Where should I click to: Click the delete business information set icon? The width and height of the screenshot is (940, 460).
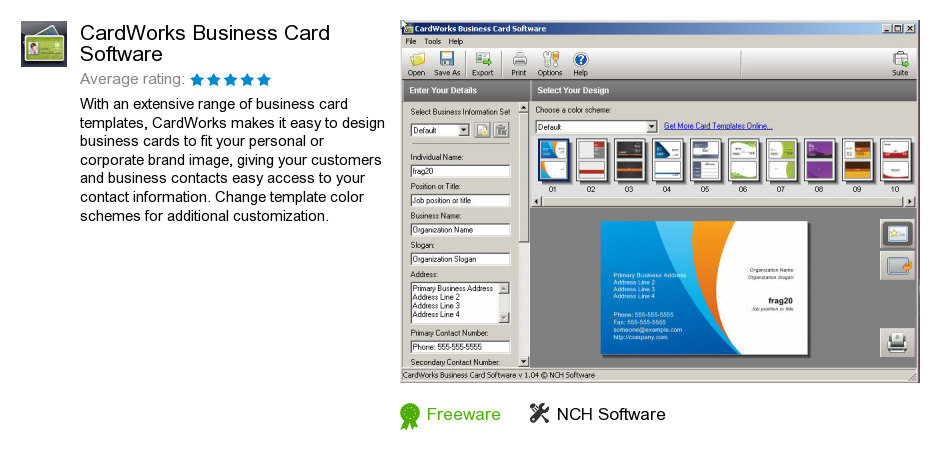click(501, 130)
